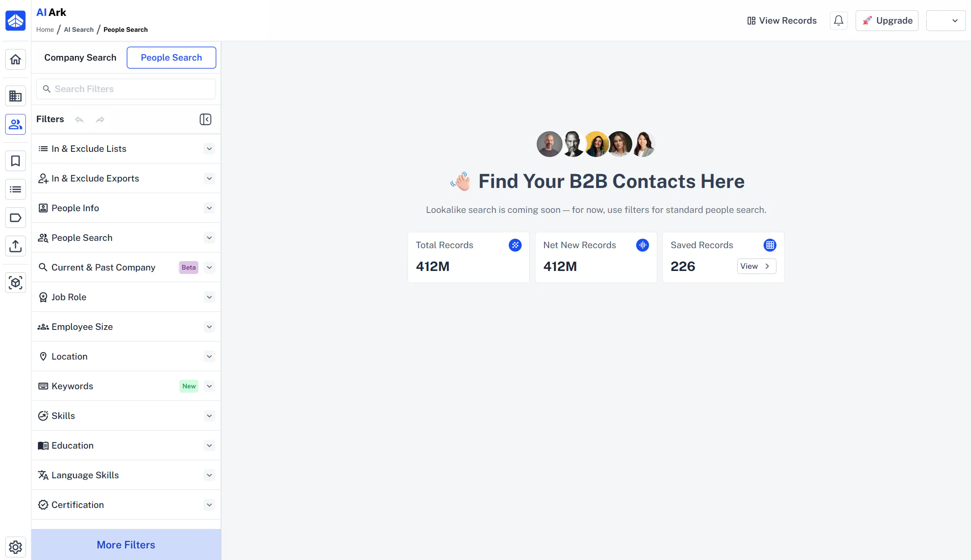Click the Total Records card value 412M
Screen dimensions: 971x560
click(433, 267)
